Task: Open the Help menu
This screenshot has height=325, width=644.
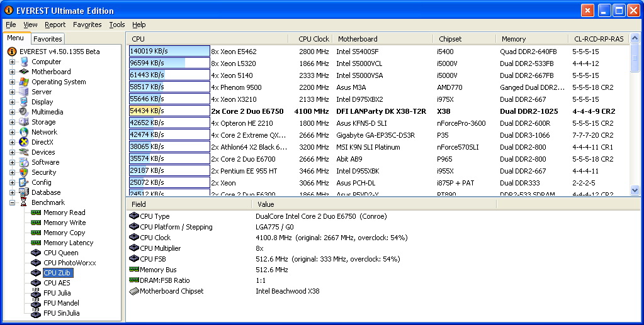Action: click(139, 25)
